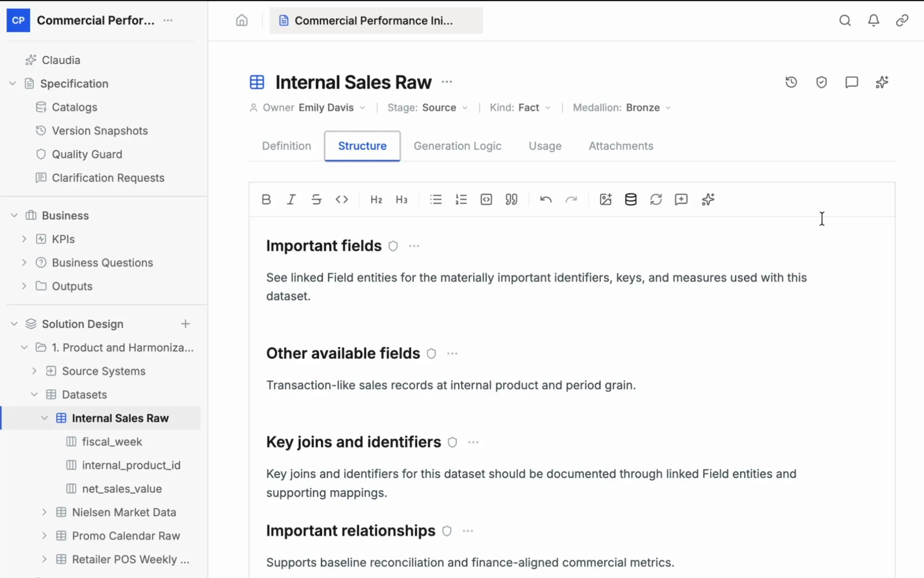Apply italic formatting
The height and width of the screenshot is (578, 924).
(291, 199)
